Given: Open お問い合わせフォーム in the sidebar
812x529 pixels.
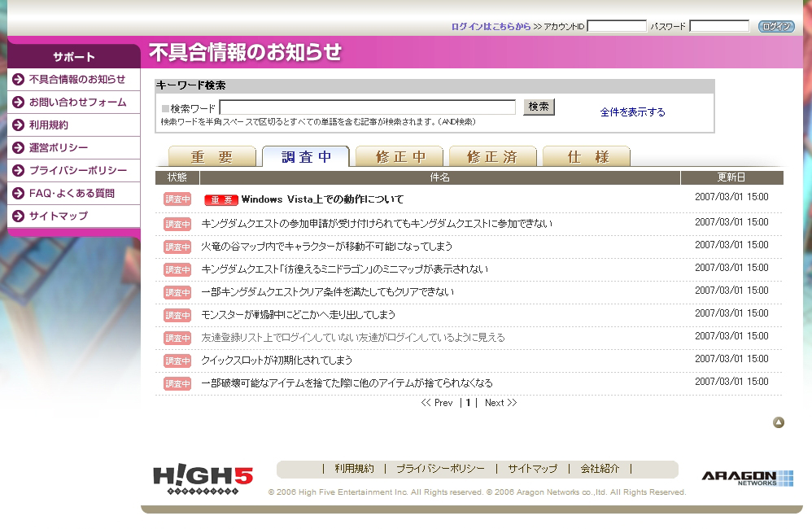Looking at the screenshot, I should [x=77, y=103].
